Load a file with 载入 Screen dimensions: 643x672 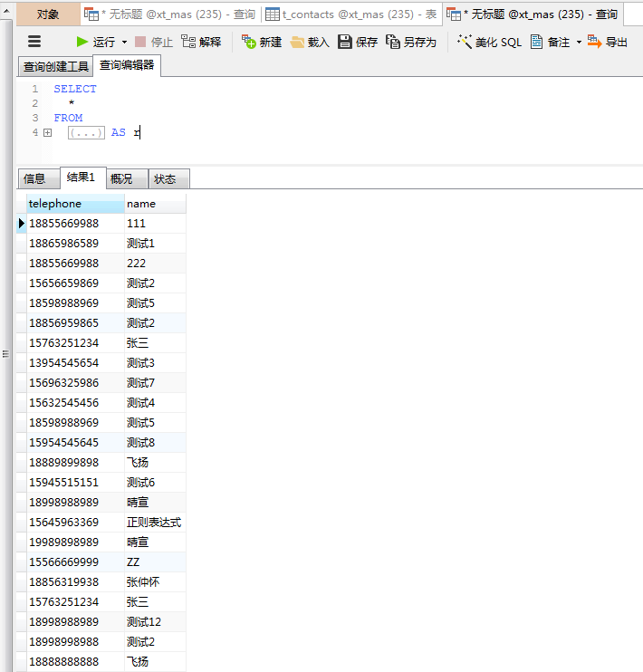pos(310,42)
